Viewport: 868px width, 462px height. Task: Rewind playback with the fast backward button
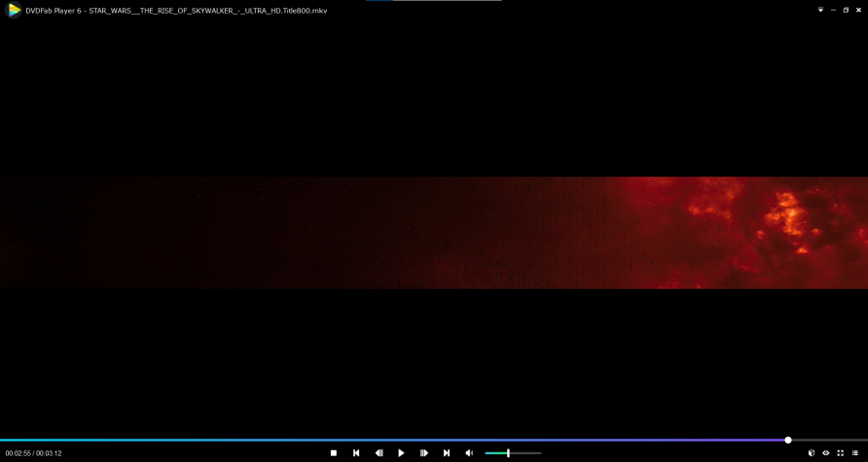coord(379,453)
